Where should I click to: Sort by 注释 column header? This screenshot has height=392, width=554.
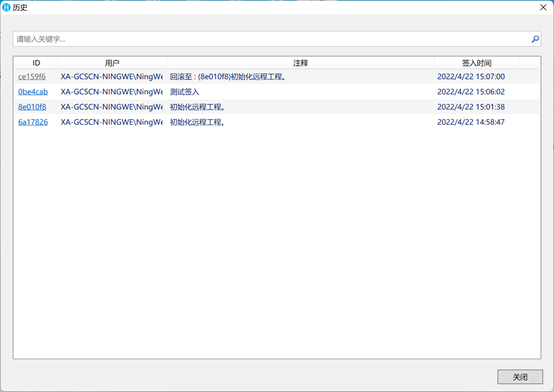300,63
